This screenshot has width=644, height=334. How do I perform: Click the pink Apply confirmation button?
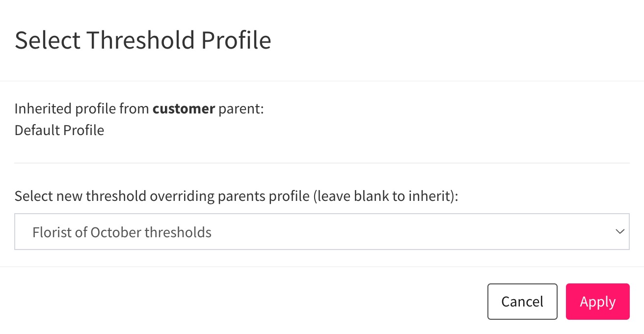tap(597, 301)
